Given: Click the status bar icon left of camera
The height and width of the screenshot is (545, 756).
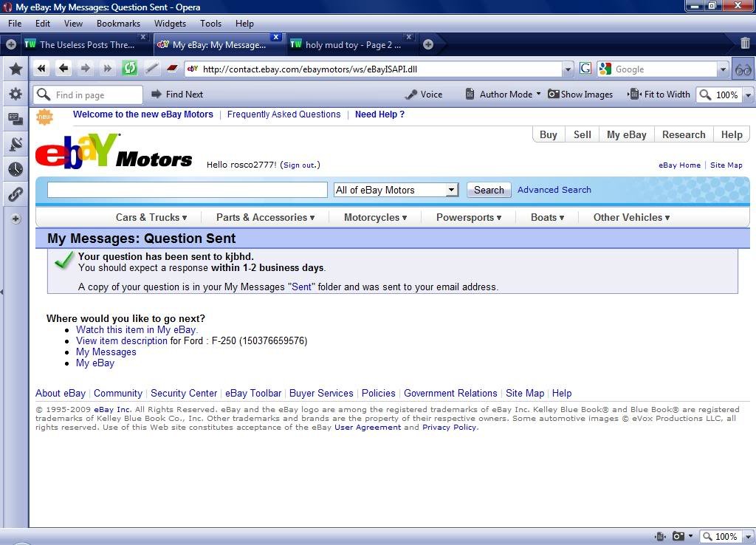Looking at the screenshot, I should (x=660, y=536).
